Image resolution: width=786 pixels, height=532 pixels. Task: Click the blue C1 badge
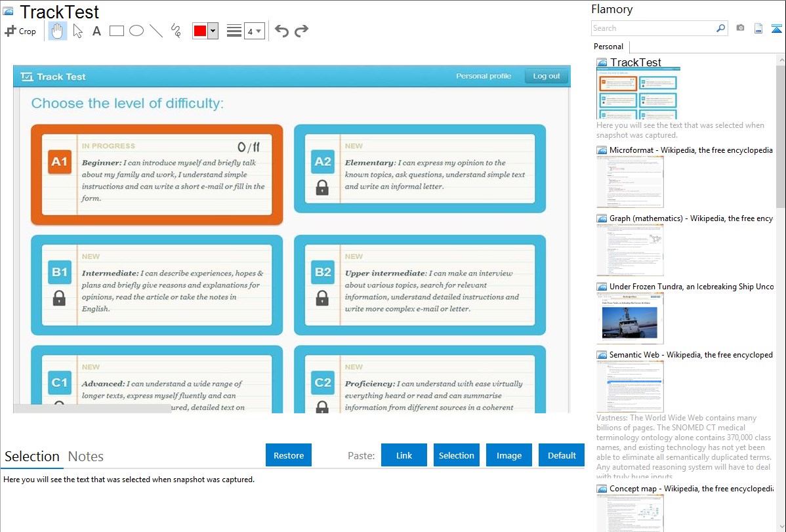tap(60, 382)
